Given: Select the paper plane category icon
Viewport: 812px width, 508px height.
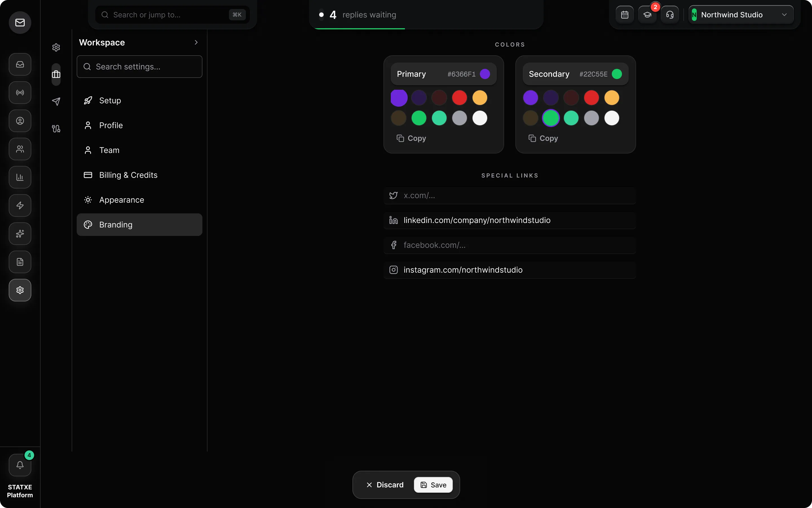Looking at the screenshot, I should [x=56, y=102].
